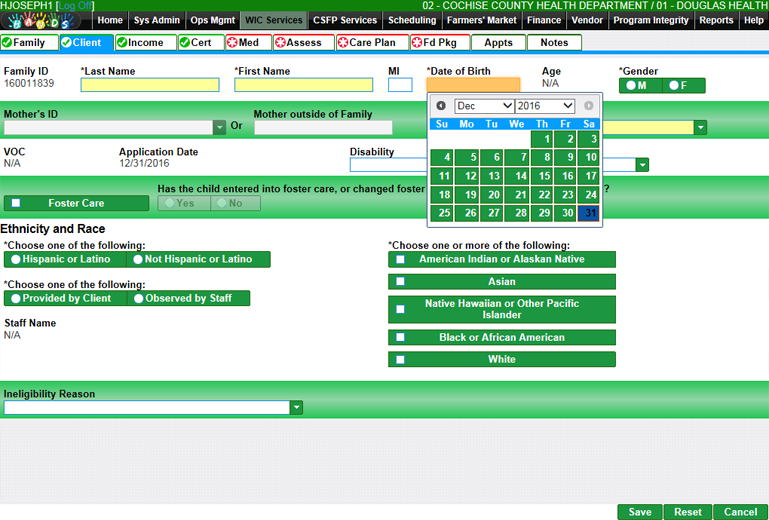Tick the Black or African American checkbox

tap(400, 338)
